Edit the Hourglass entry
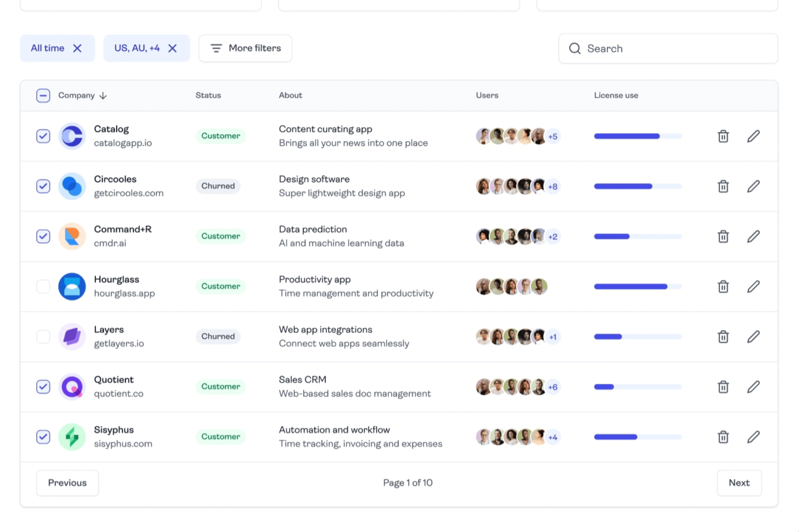The width and height of the screenshot is (799, 532). click(x=753, y=287)
